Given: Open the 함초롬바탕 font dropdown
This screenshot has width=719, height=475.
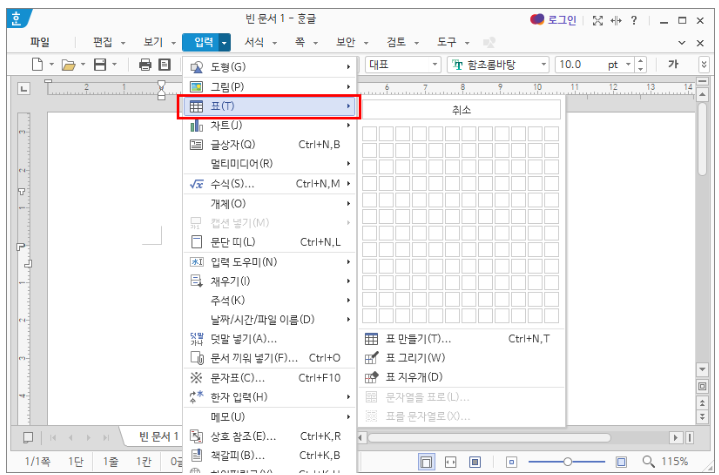Looking at the screenshot, I should click(543, 64).
